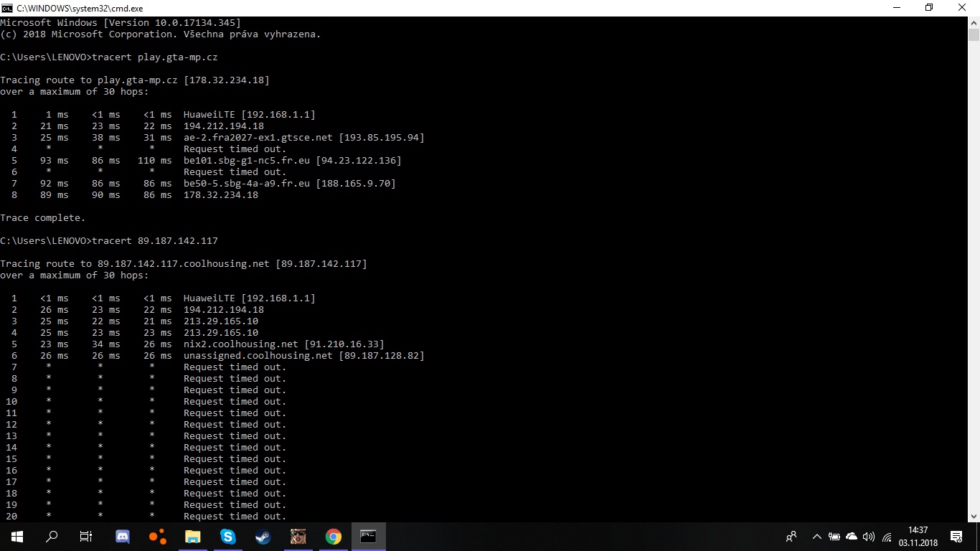Open Discord from the taskbar
Image resolution: width=980 pixels, height=551 pixels.
pyautogui.click(x=123, y=537)
